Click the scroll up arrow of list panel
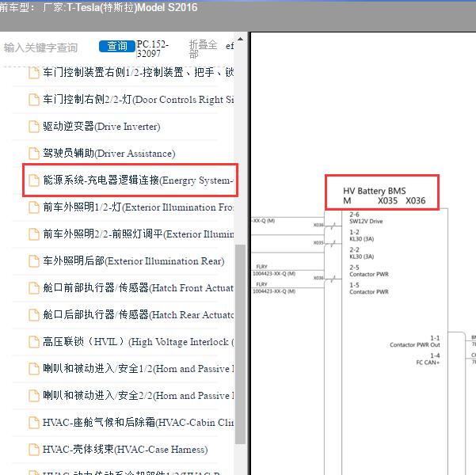Viewport: 476px width, 475px height. click(240, 39)
